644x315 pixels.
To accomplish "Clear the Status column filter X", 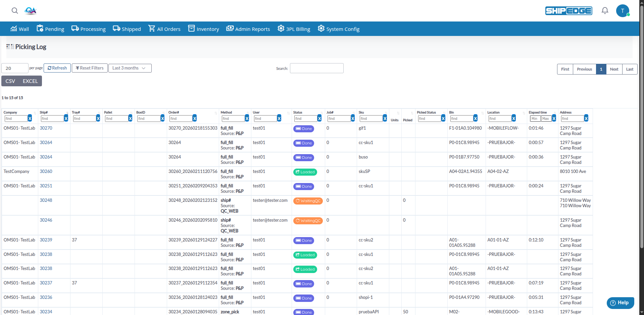I will (319, 119).
